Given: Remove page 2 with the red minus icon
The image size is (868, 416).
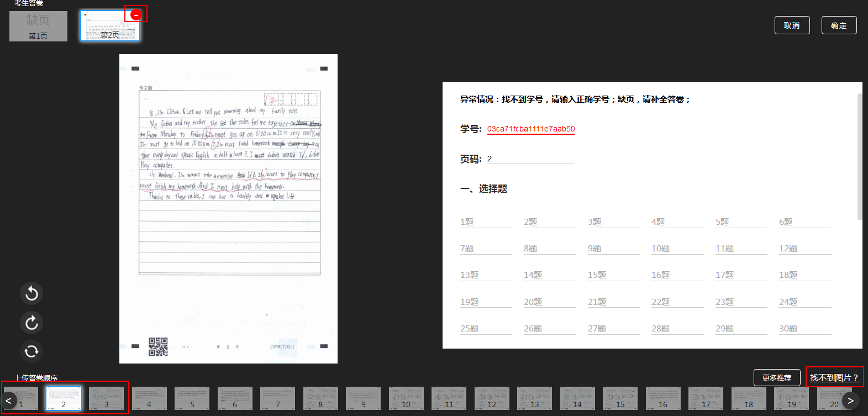Looking at the screenshot, I should click(136, 15).
